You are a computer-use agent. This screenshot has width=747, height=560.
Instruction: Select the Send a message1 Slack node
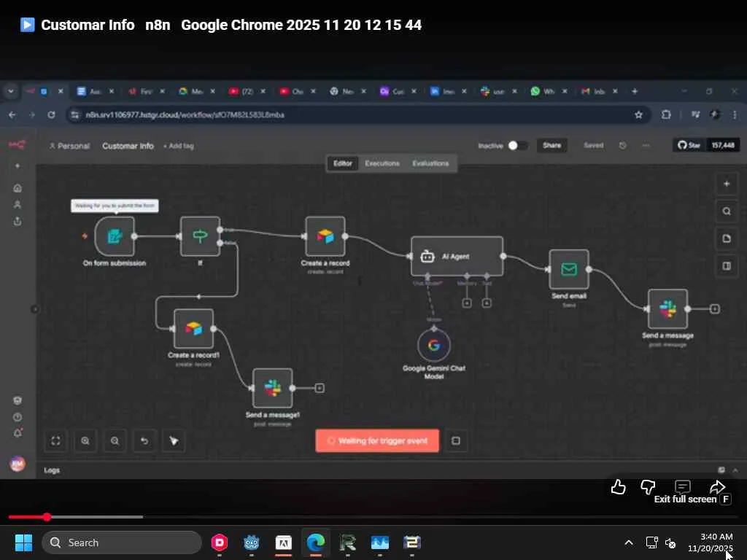pos(273,388)
